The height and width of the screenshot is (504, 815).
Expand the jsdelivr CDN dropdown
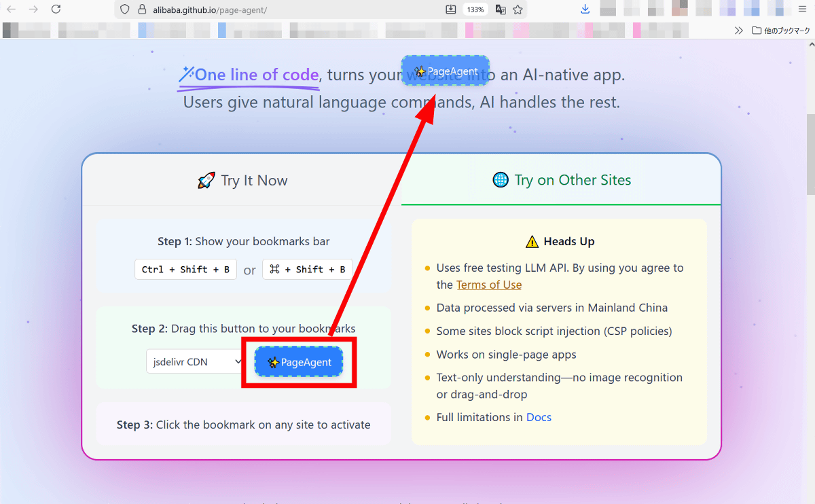[x=196, y=362]
